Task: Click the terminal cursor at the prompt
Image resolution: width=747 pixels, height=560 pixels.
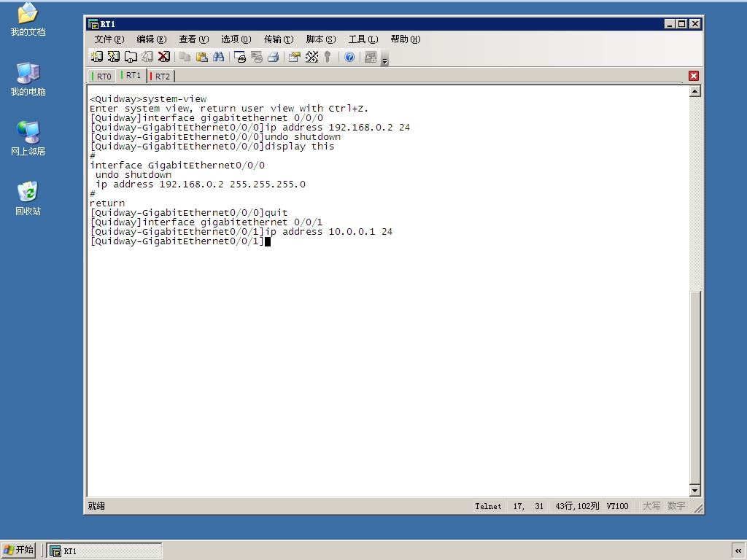Action: [x=268, y=241]
